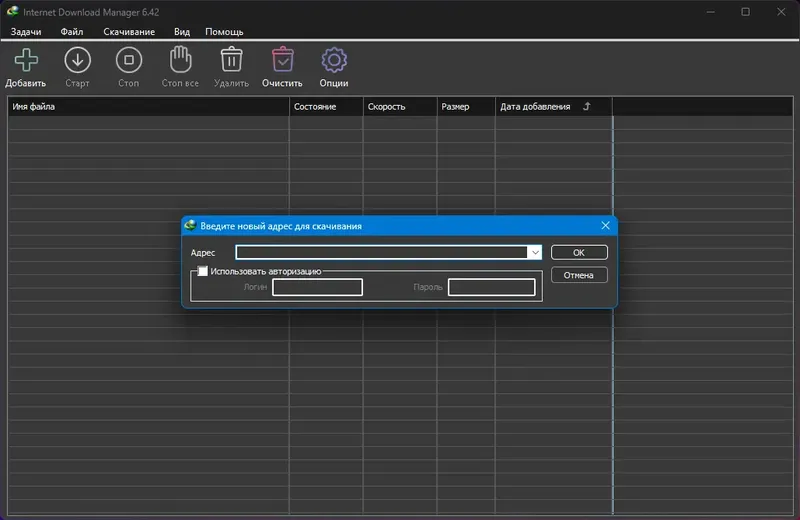The height and width of the screenshot is (520, 800).
Task: Open the Скачивание menu
Action: (x=129, y=32)
